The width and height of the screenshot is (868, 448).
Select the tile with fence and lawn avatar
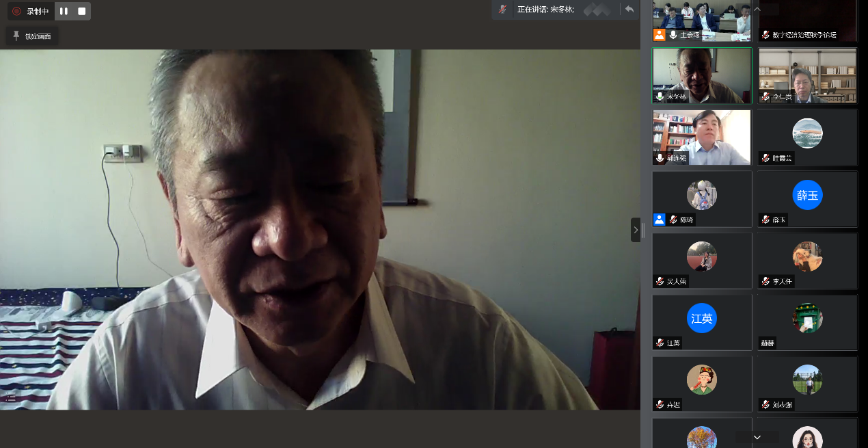(807, 384)
